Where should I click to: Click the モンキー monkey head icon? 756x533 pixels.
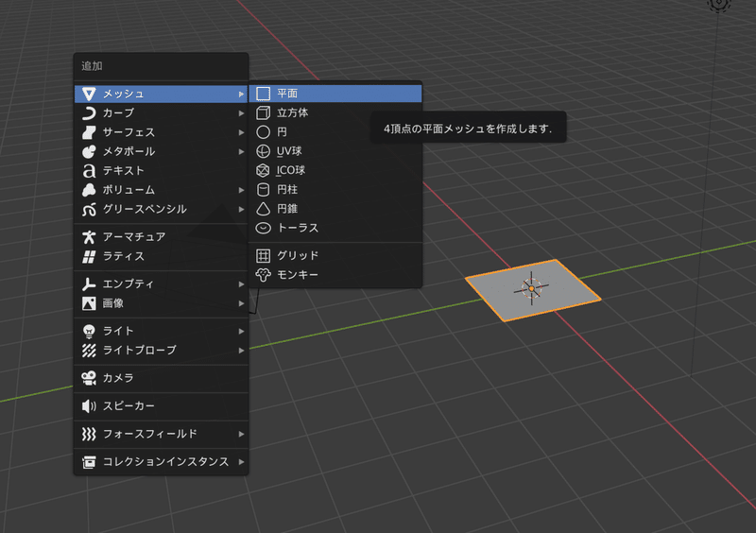(263, 275)
